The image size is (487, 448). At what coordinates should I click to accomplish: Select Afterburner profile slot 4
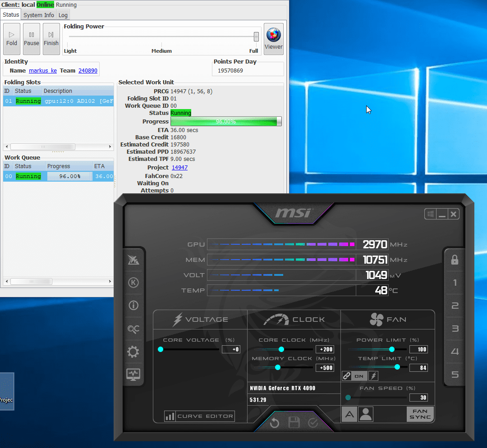[x=455, y=352]
